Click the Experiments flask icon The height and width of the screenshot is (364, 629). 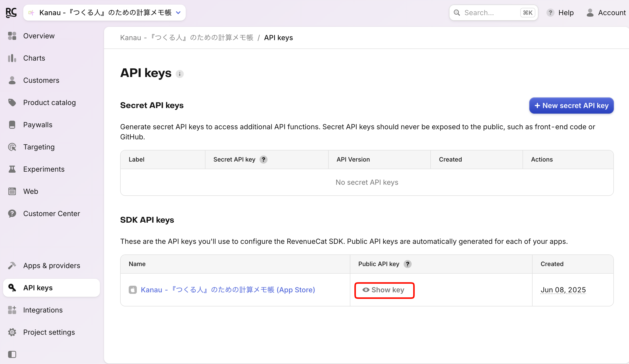click(12, 169)
